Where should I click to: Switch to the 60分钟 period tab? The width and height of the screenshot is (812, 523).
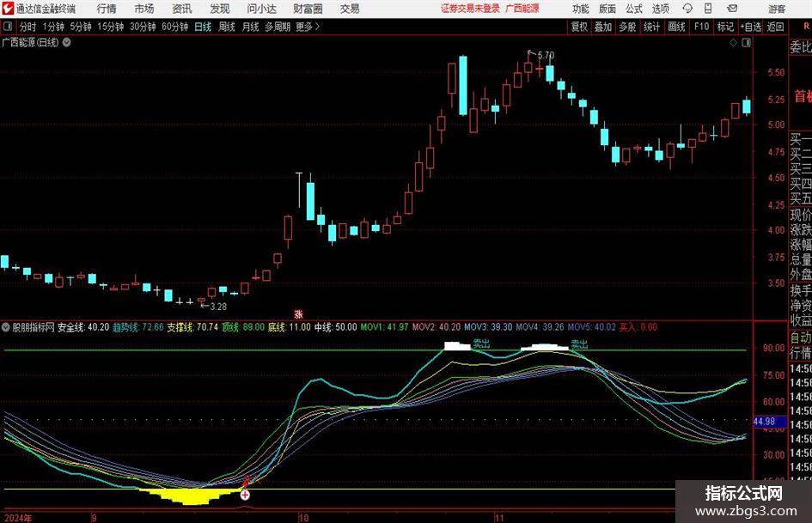tap(175, 27)
